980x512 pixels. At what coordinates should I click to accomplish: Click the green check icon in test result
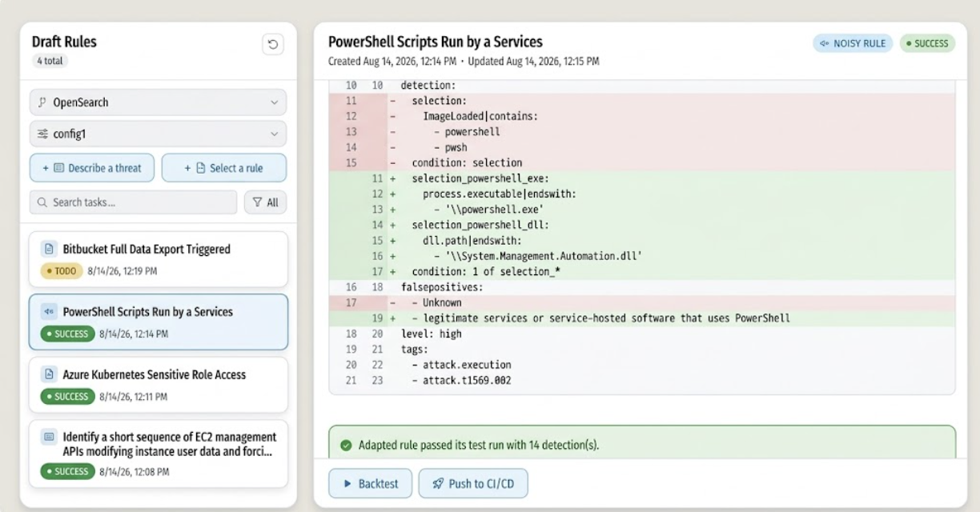pyautogui.click(x=346, y=445)
